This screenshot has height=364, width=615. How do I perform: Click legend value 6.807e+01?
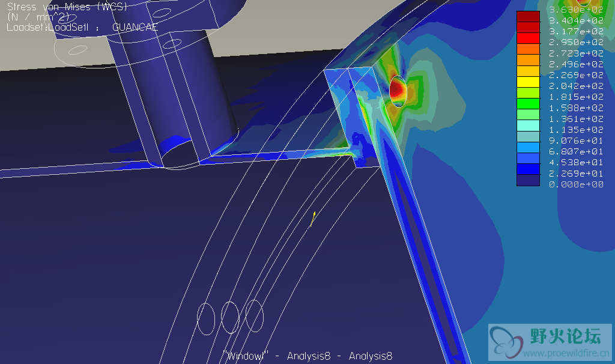click(x=576, y=151)
